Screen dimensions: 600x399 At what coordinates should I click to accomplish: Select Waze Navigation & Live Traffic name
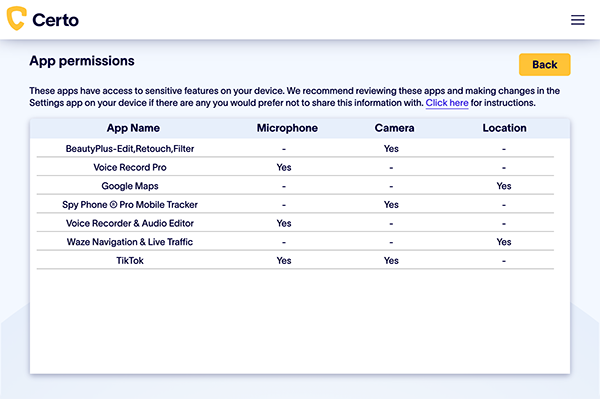coord(130,242)
